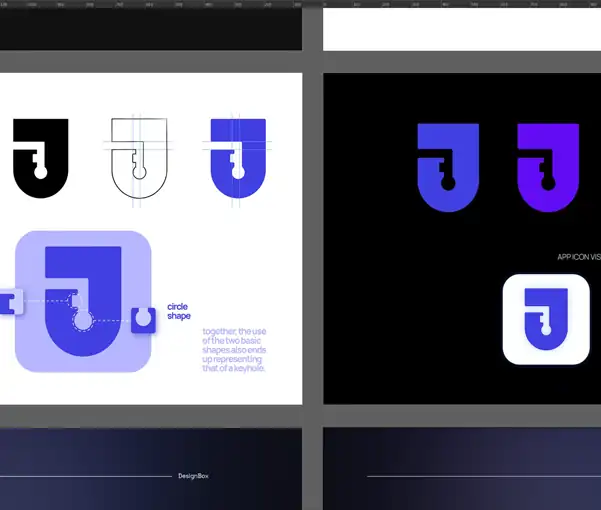The image size is (601, 510).
Task: Select the solid black J keyhole logo
Action: click(x=41, y=158)
